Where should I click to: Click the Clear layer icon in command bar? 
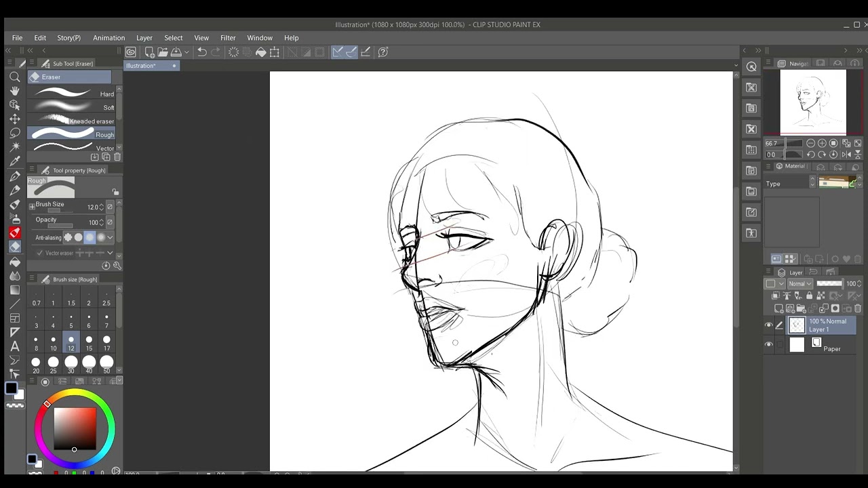(x=233, y=52)
